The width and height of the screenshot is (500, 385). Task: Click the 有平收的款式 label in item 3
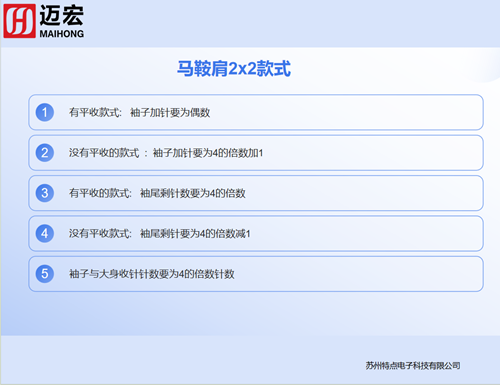point(100,193)
